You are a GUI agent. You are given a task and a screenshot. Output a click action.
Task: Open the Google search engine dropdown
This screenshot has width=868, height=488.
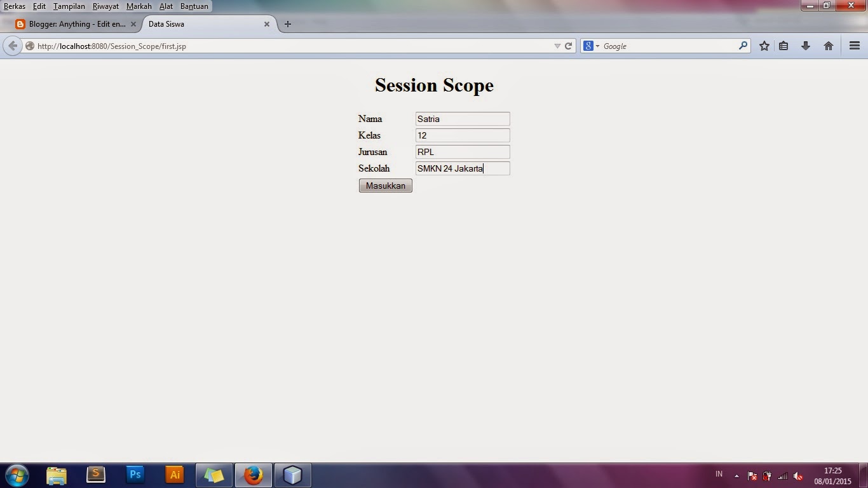pos(596,46)
